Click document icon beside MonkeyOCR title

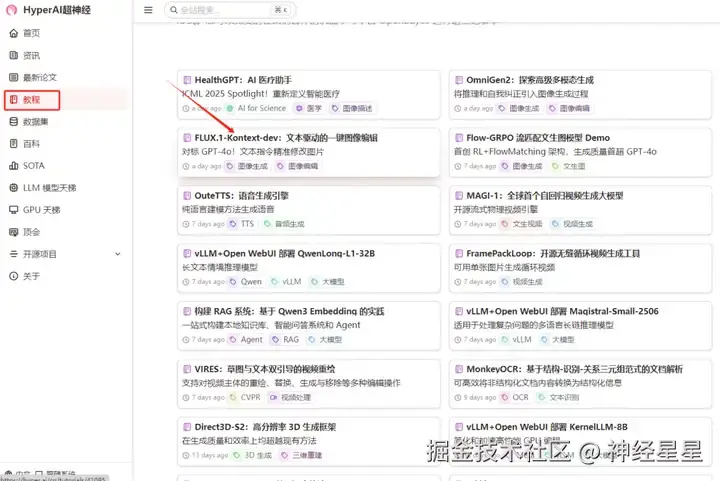[459, 369]
